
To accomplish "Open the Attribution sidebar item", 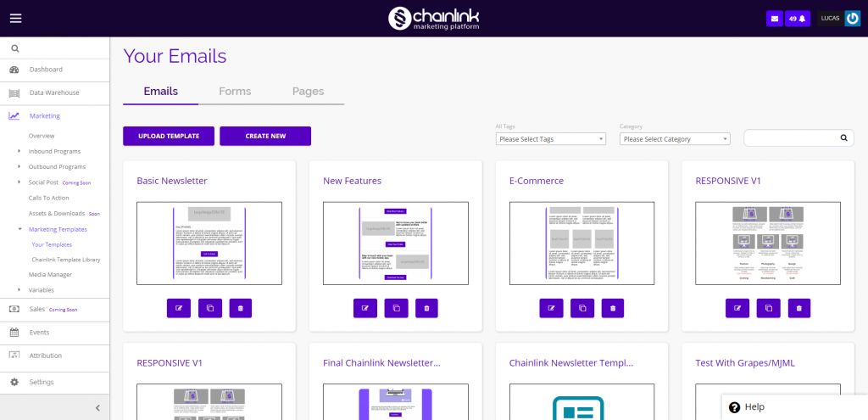I will pyautogui.click(x=46, y=356).
